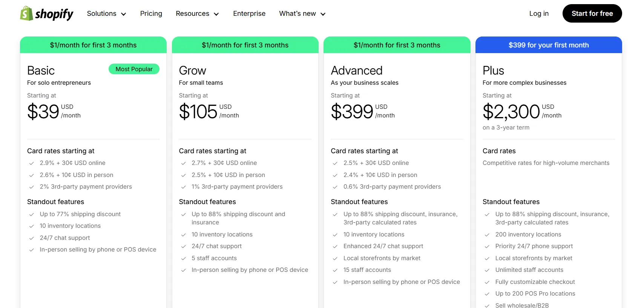Click the $105 price on the Grow plan

(198, 111)
